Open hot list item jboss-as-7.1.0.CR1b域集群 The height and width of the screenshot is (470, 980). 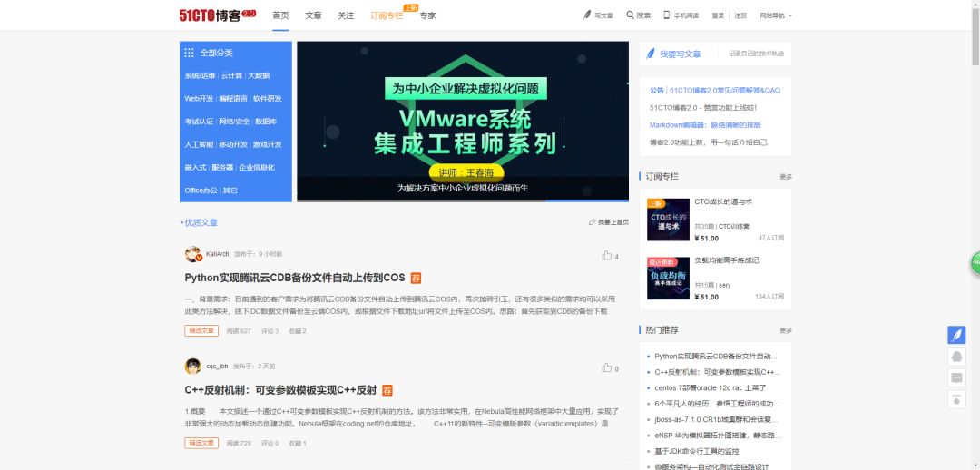click(x=717, y=419)
